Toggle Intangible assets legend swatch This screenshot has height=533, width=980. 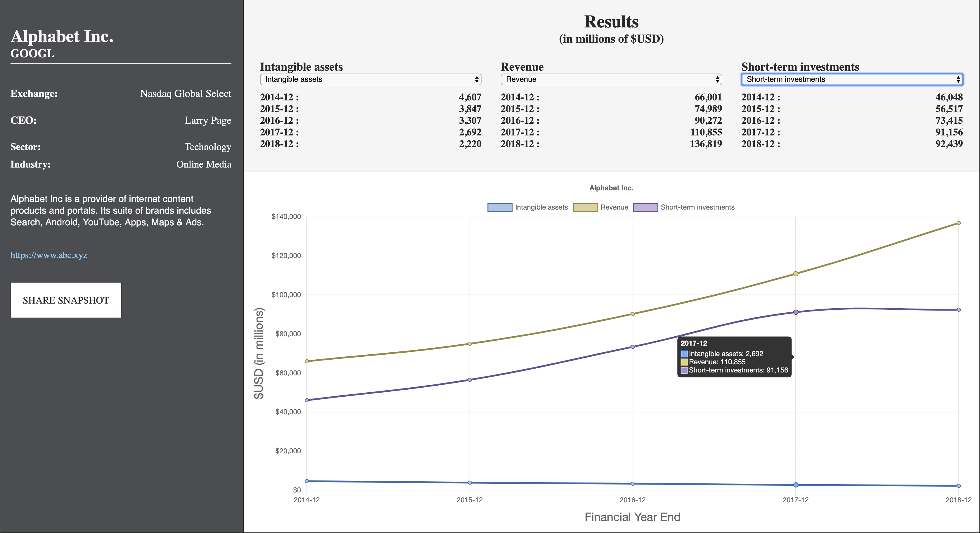point(500,207)
